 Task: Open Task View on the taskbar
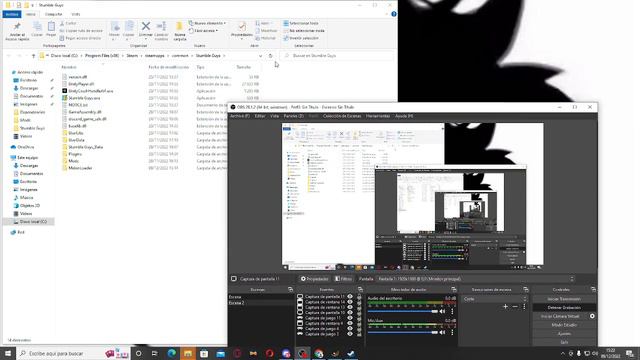click(155, 353)
